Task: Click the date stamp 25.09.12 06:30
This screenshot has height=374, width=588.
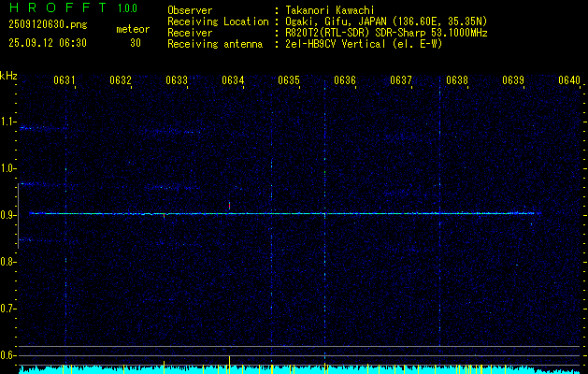Action: [48, 43]
